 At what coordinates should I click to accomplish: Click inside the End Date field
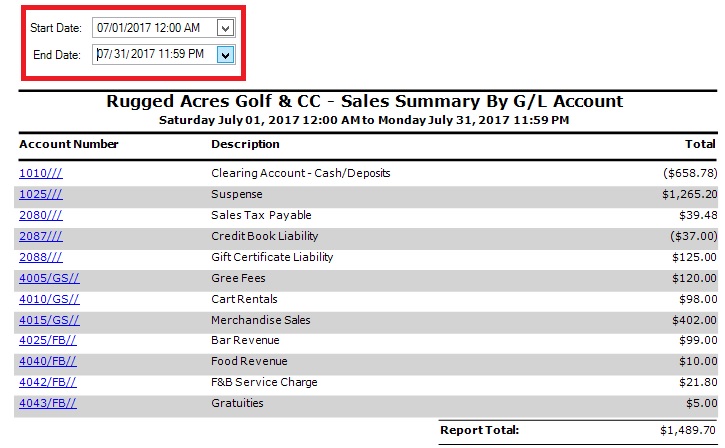tap(153, 55)
